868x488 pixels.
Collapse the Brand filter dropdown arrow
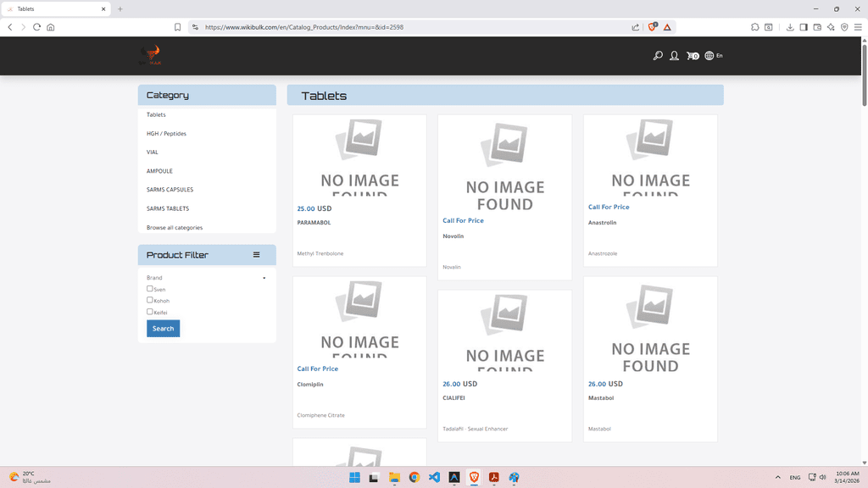(x=264, y=278)
